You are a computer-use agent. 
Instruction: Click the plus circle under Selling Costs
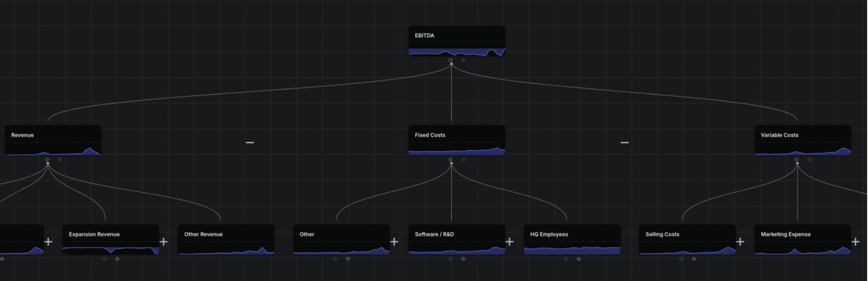coord(694,259)
